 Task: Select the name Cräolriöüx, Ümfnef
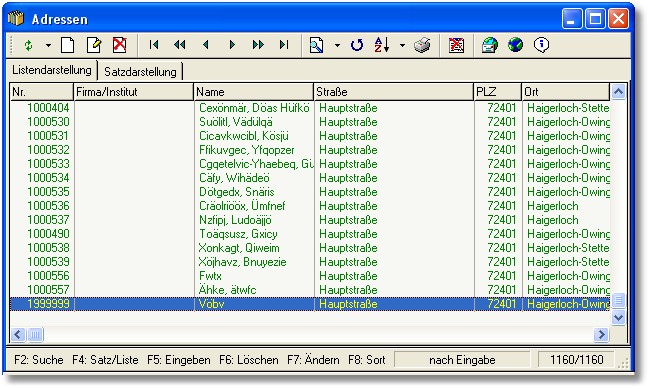(242, 206)
